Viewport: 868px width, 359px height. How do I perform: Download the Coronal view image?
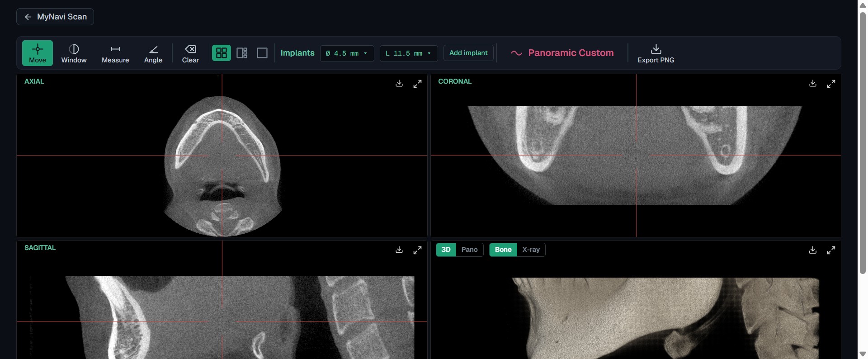(x=813, y=84)
